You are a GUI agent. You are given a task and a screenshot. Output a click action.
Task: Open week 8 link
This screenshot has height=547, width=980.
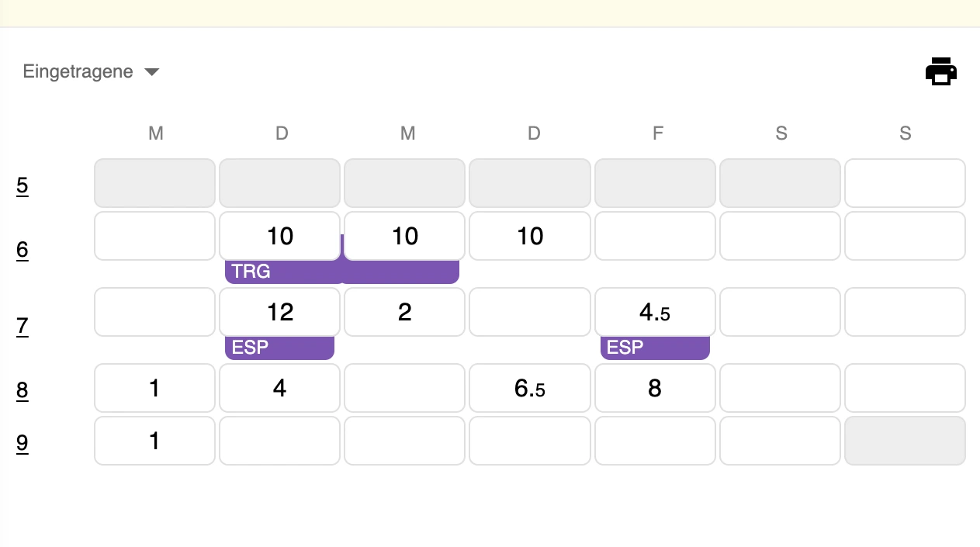[23, 389]
